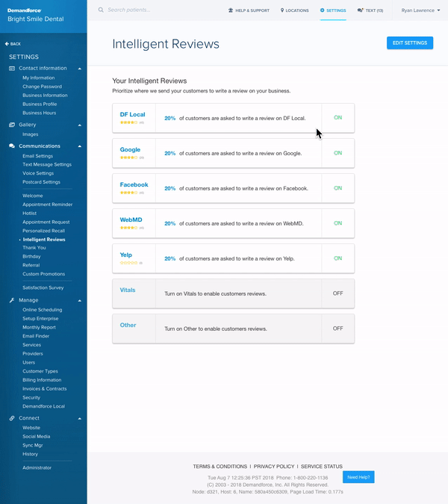Open Email Settings in sidebar
The height and width of the screenshot is (504, 448).
tap(37, 156)
